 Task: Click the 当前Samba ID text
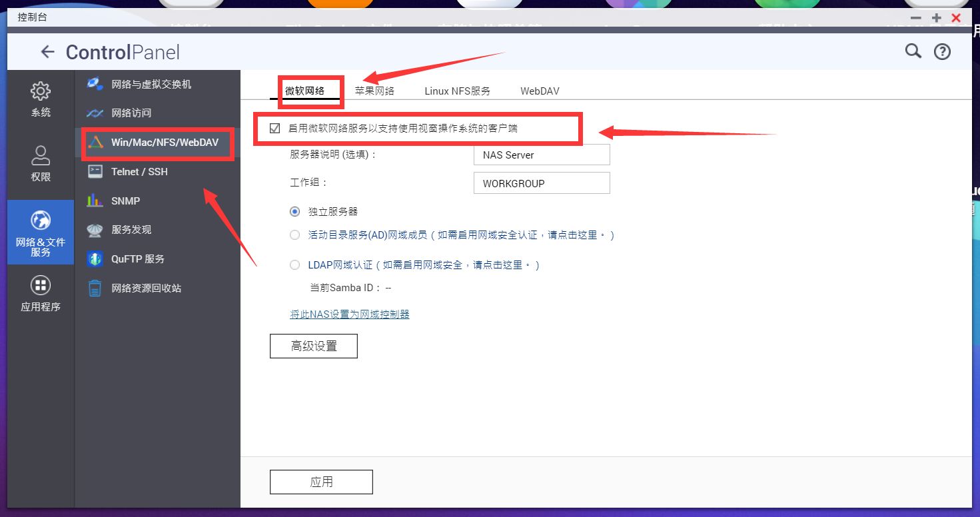[x=351, y=288]
